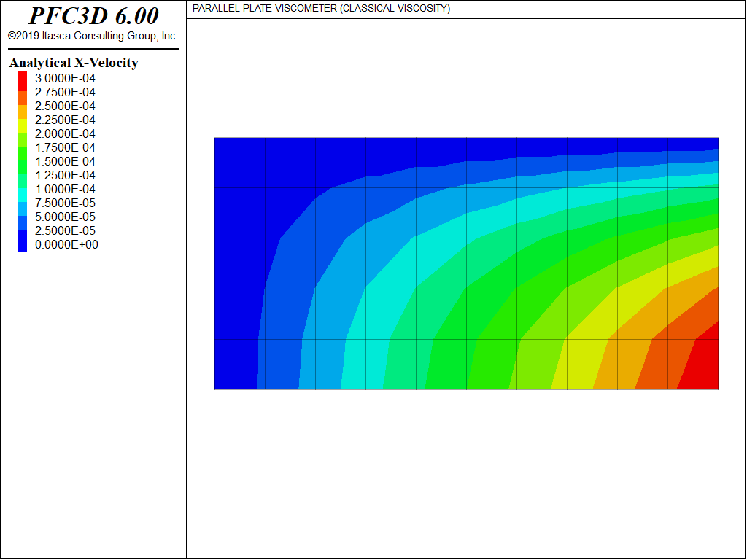Click the legend value 3.0000E-04

[65, 78]
